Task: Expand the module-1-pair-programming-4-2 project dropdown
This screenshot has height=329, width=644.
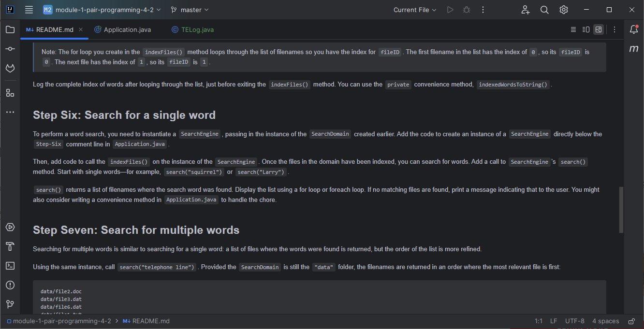Action: click(x=159, y=10)
